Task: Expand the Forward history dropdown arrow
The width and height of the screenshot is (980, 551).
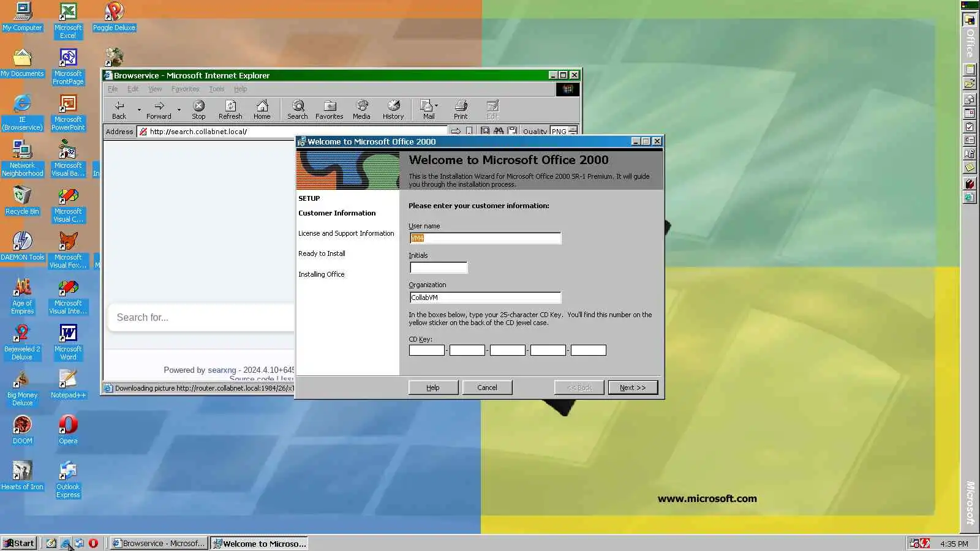Action: [x=179, y=110]
